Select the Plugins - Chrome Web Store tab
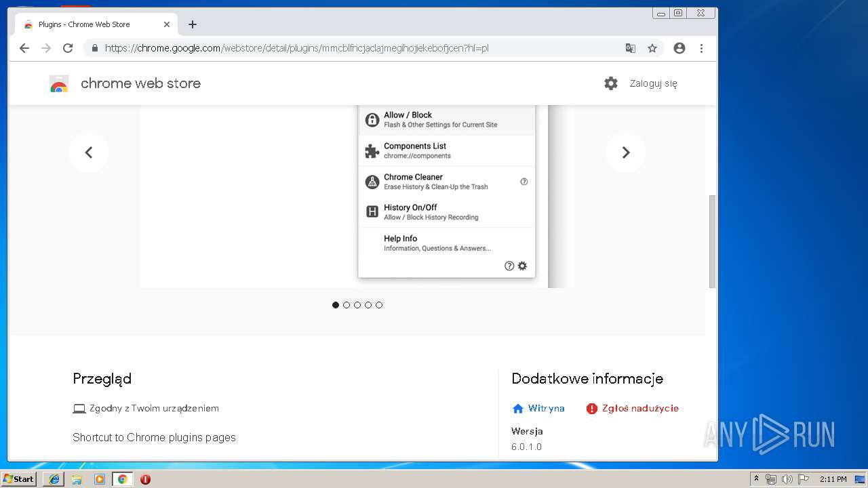 95,24
